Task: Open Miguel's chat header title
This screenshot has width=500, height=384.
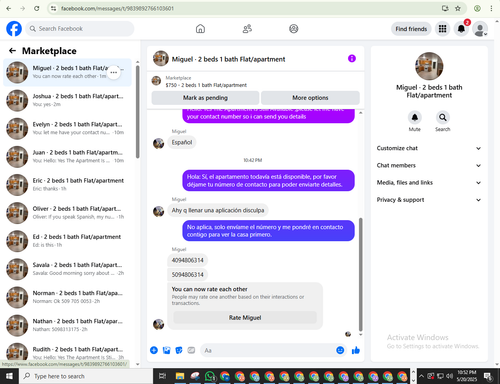Action: coord(228,59)
